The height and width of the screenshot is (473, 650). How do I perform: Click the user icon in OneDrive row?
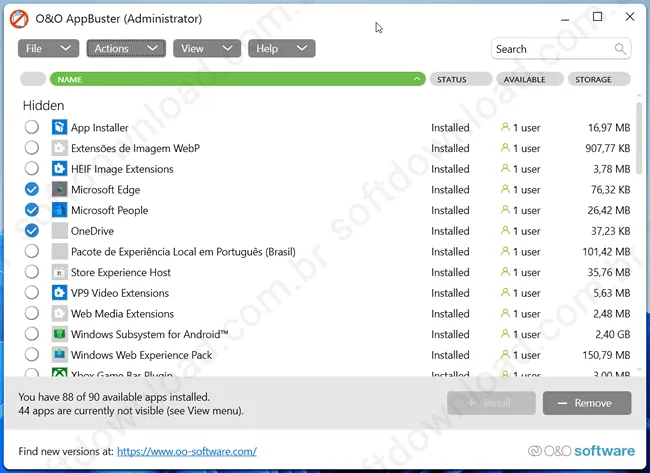[505, 230]
